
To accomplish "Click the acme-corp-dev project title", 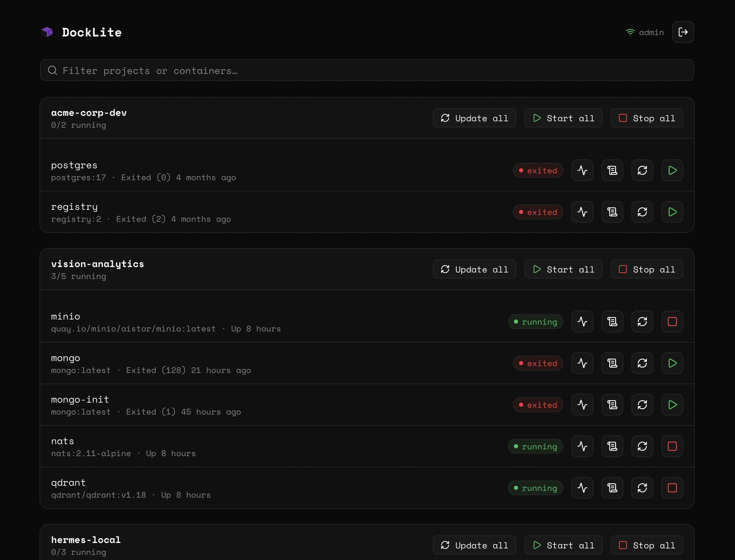I will point(89,113).
